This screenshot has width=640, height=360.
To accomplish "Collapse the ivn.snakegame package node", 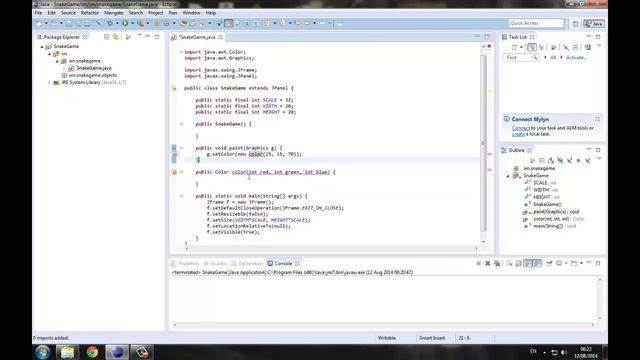I will pyautogui.click(x=57, y=61).
